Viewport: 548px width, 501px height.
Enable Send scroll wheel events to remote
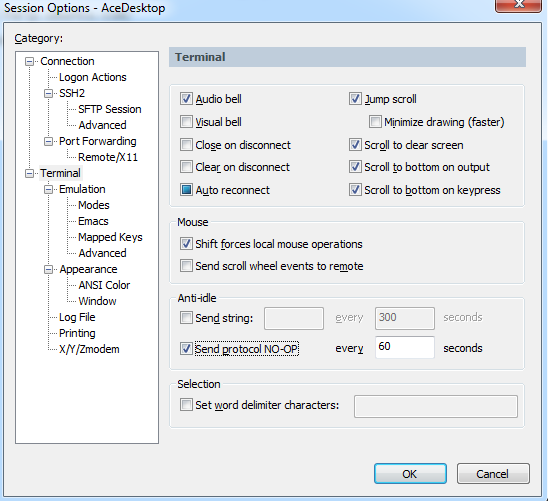click(186, 266)
